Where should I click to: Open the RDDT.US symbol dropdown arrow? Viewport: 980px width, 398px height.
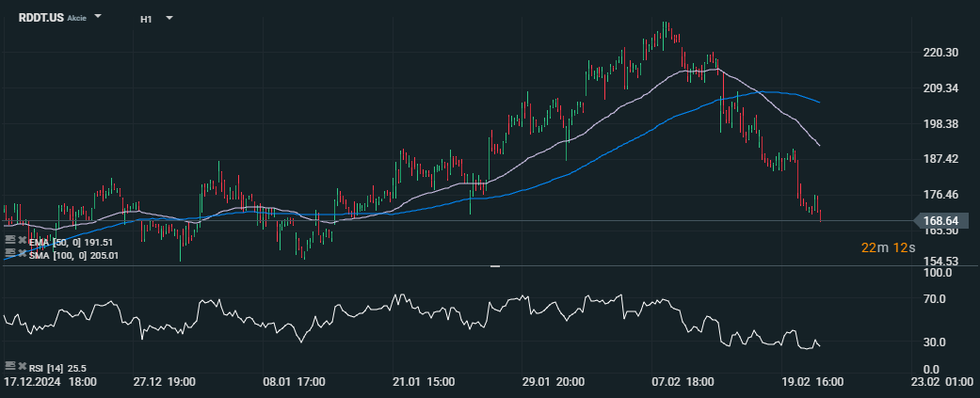pyautogui.click(x=99, y=18)
